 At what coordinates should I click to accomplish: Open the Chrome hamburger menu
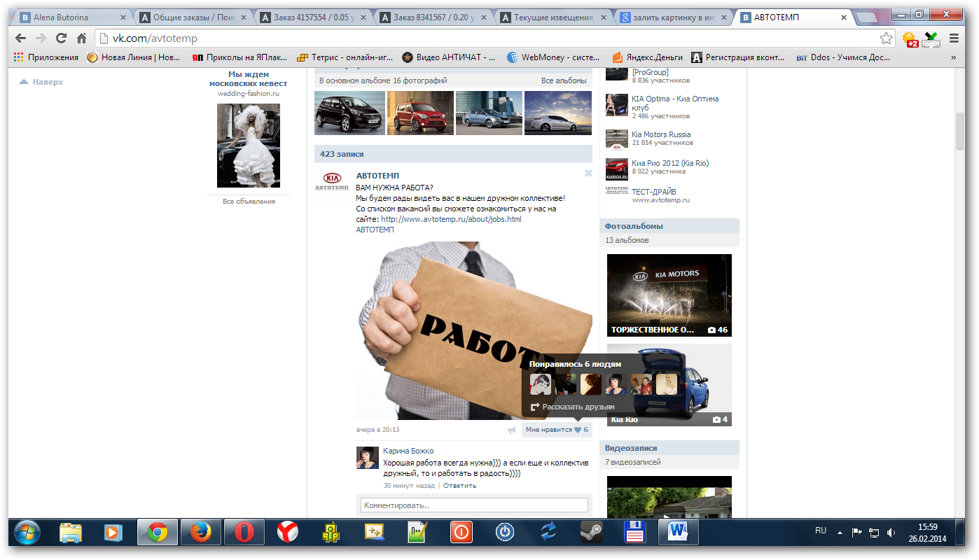pos(954,38)
